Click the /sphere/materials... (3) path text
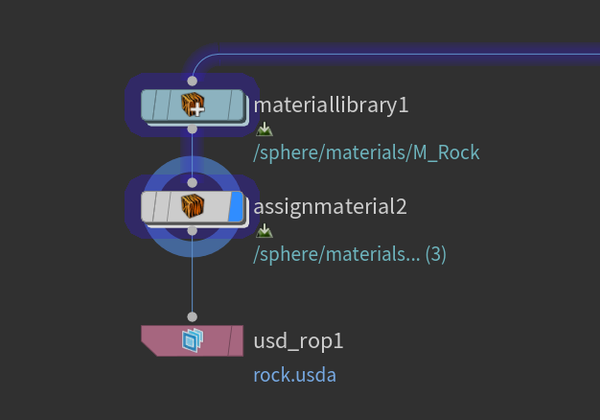The height and width of the screenshot is (420, 600). pyautogui.click(x=350, y=255)
